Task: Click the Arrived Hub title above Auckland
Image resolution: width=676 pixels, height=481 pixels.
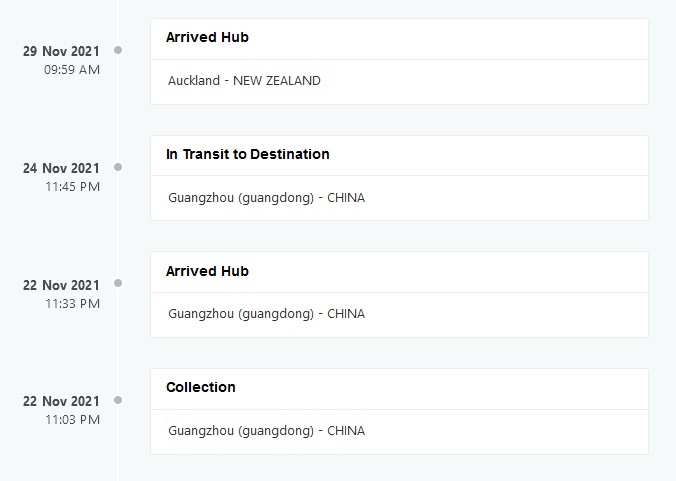Action: pos(207,38)
